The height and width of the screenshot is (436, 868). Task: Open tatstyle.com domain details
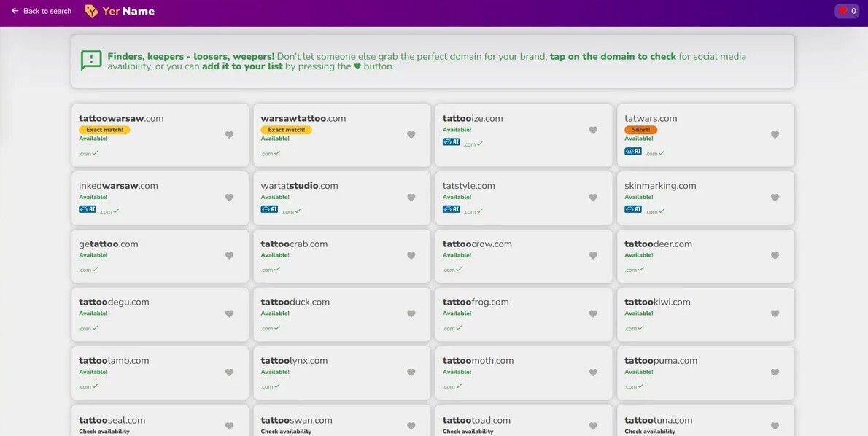pos(469,186)
